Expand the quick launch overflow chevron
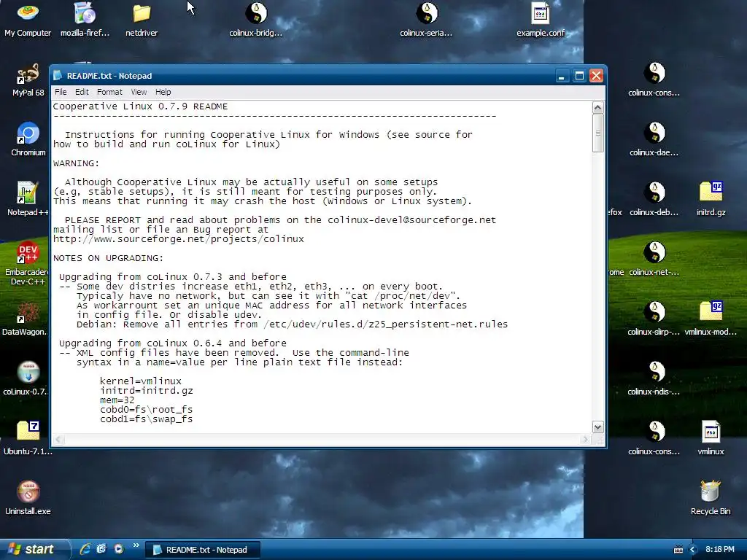 point(136,545)
